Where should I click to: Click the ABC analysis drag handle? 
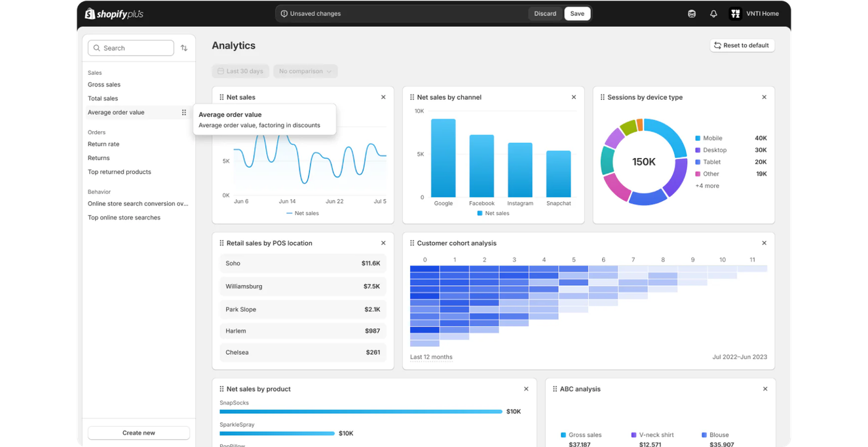(x=555, y=389)
